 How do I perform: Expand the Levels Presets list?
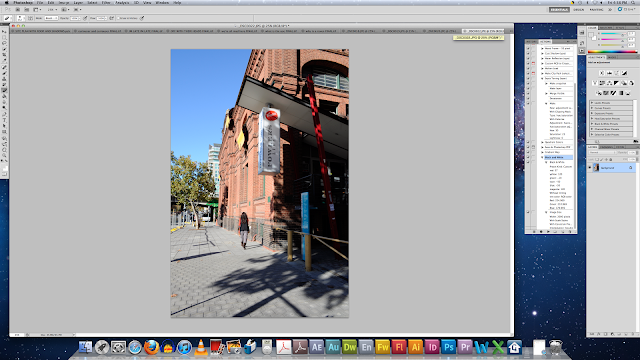[x=592, y=103]
